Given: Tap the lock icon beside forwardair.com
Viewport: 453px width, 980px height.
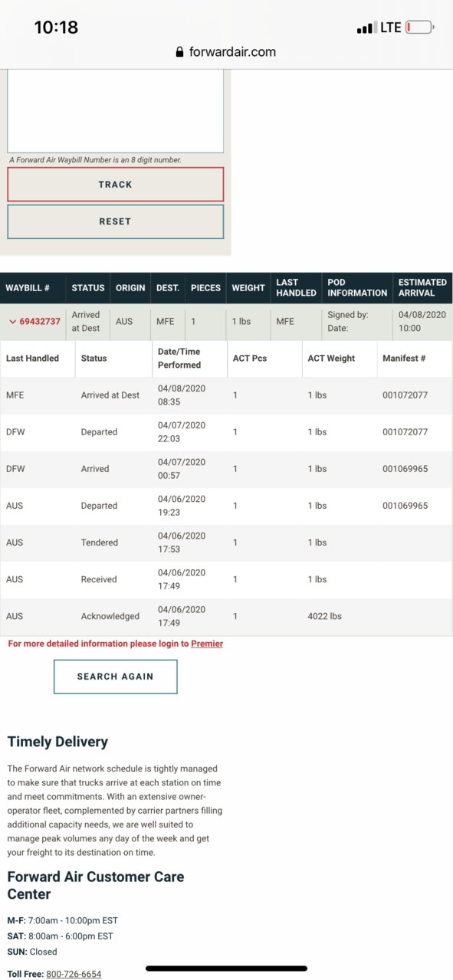Looking at the screenshot, I should coord(180,52).
